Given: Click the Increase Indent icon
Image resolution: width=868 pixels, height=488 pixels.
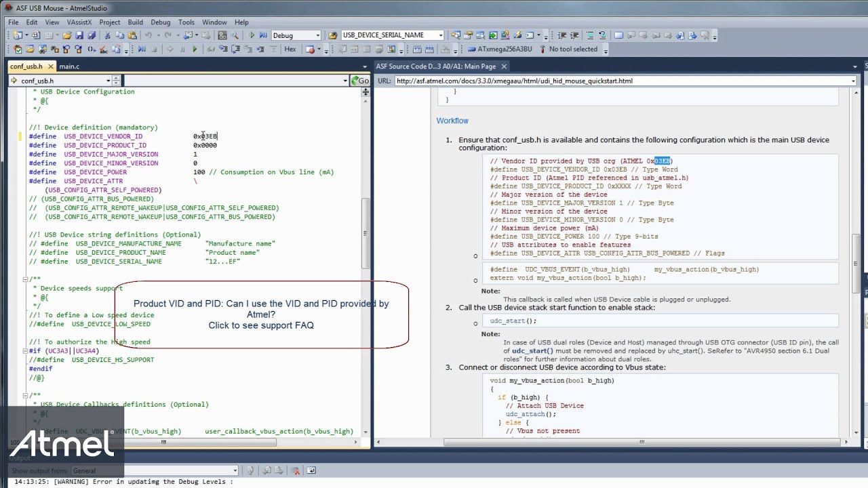Looking at the screenshot, I should tap(575, 35).
